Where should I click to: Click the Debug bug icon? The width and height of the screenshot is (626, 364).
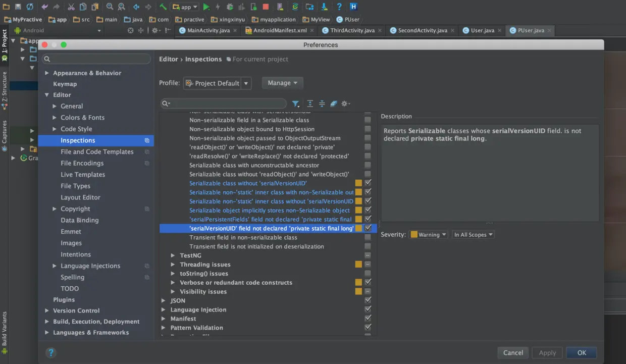(x=230, y=7)
